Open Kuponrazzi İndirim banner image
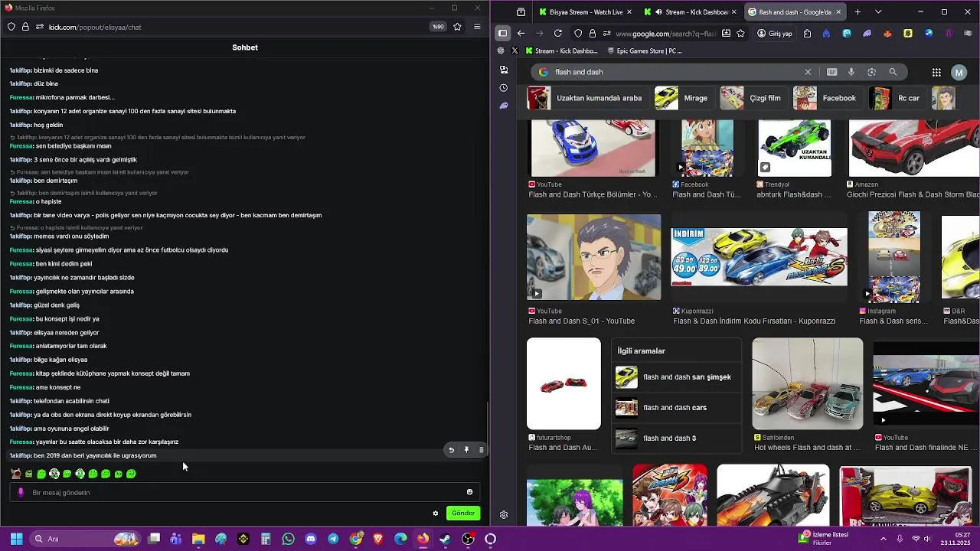Image resolution: width=980 pixels, height=551 pixels. click(x=759, y=257)
